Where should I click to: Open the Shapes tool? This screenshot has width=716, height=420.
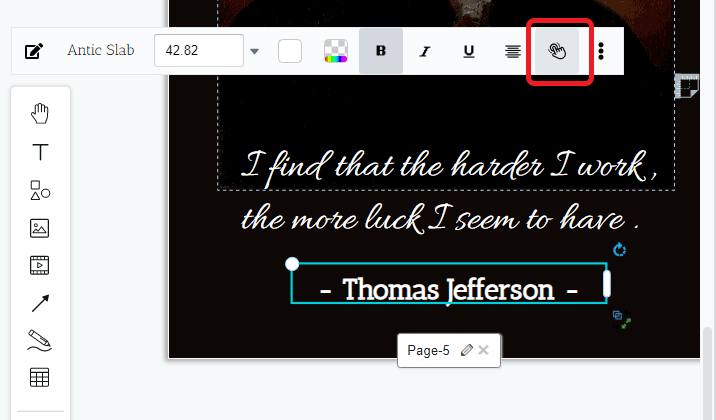coord(40,190)
